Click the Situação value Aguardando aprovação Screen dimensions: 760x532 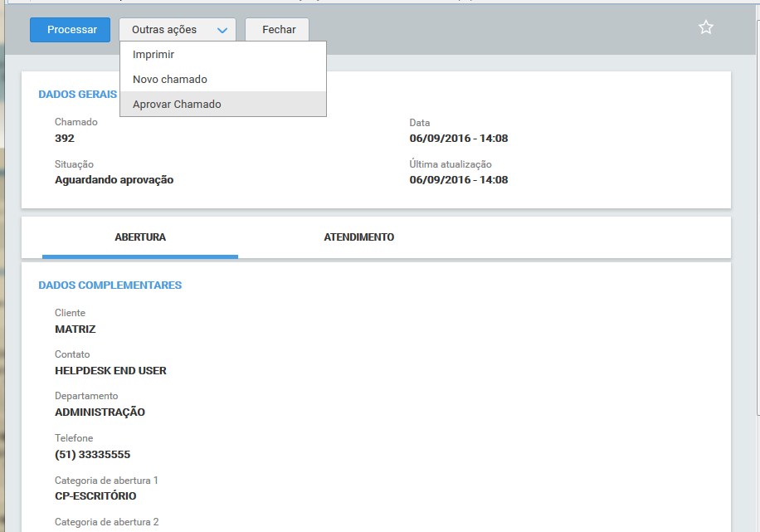(115, 179)
